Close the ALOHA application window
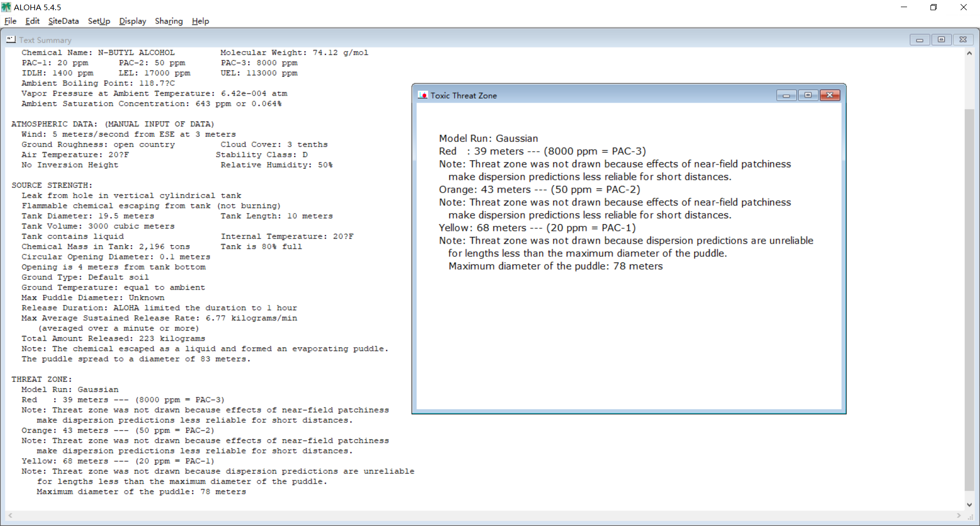980x526 pixels. click(x=964, y=7)
